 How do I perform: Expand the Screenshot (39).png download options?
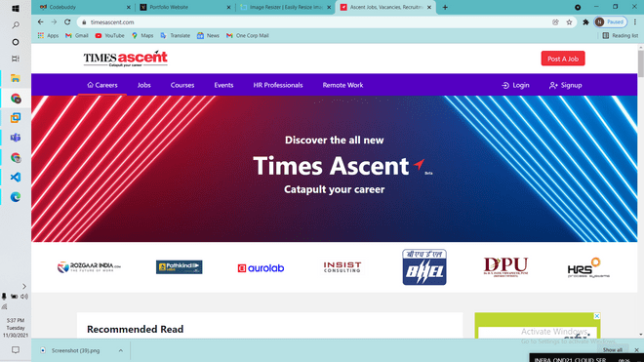click(x=121, y=350)
